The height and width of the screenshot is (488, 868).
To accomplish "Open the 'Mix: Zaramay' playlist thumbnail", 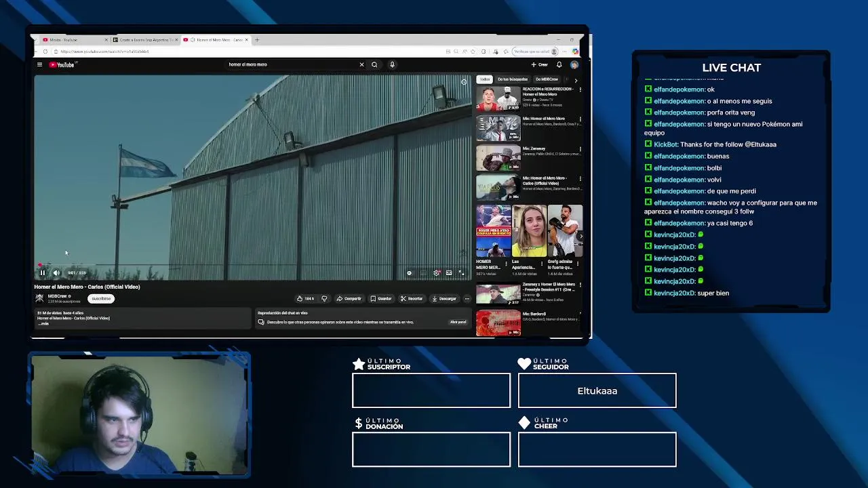I will (x=498, y=158).
